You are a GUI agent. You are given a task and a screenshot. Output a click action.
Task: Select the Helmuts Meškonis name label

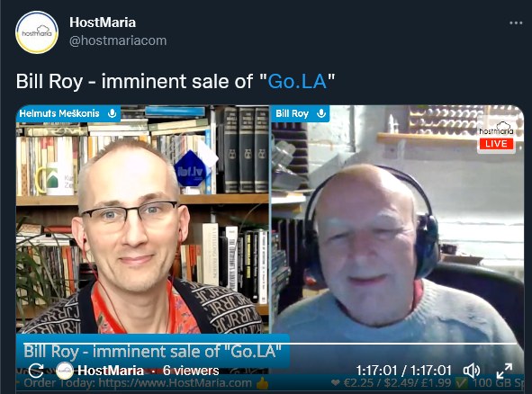[59, 113]
